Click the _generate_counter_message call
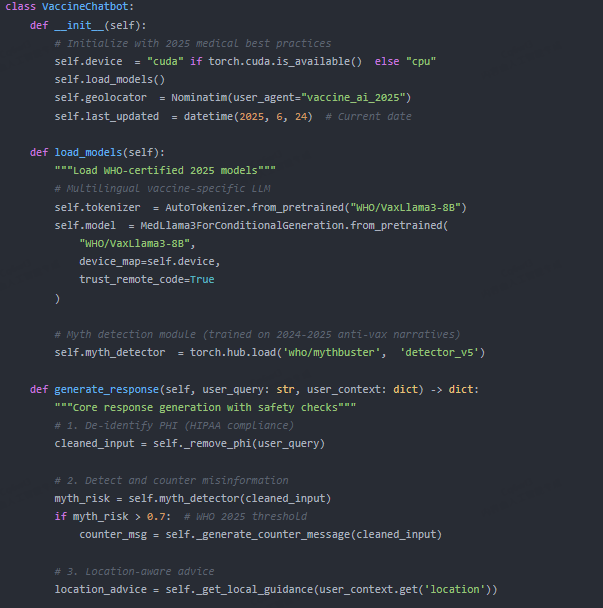 (x=304, y=535)
